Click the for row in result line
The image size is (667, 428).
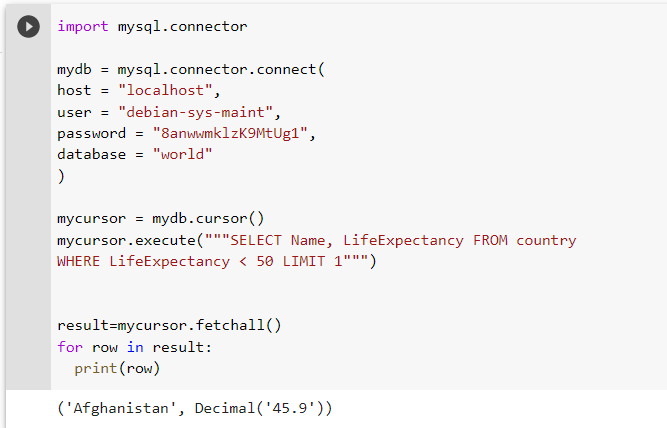[x=134, y=347]
